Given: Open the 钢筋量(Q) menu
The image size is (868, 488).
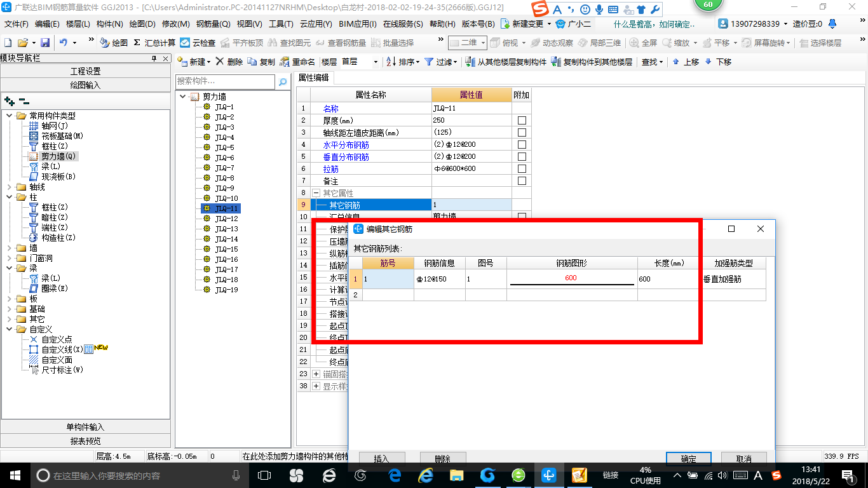Looking at the screenshot, I should tap(213, 24).
